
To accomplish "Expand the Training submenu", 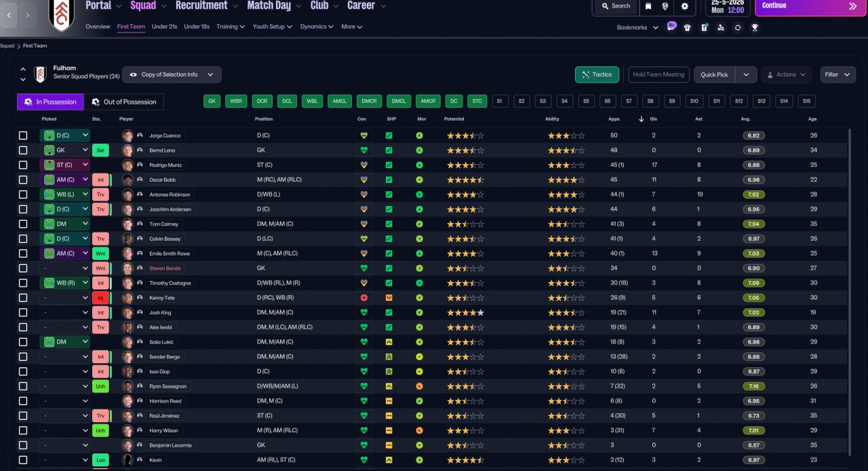I will 231,27.
